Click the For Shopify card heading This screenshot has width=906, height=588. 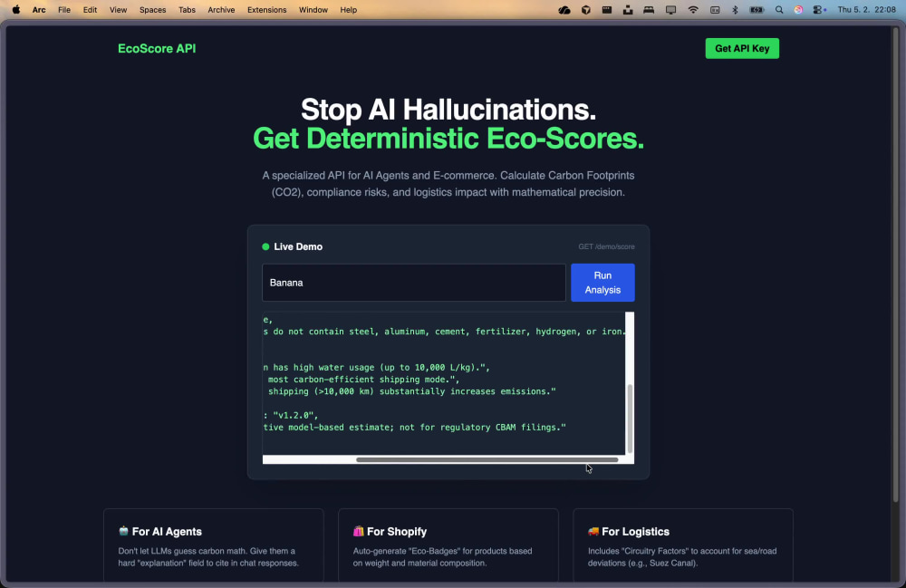coord(397,532)
